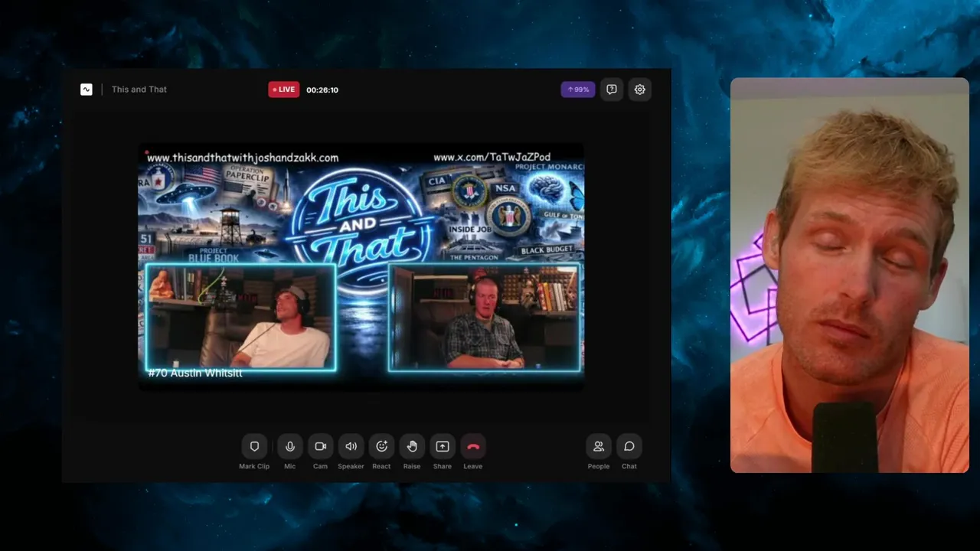Screen dimensions: 980x551
Task: Mute the microphone with Mic button
Action: 289,446
